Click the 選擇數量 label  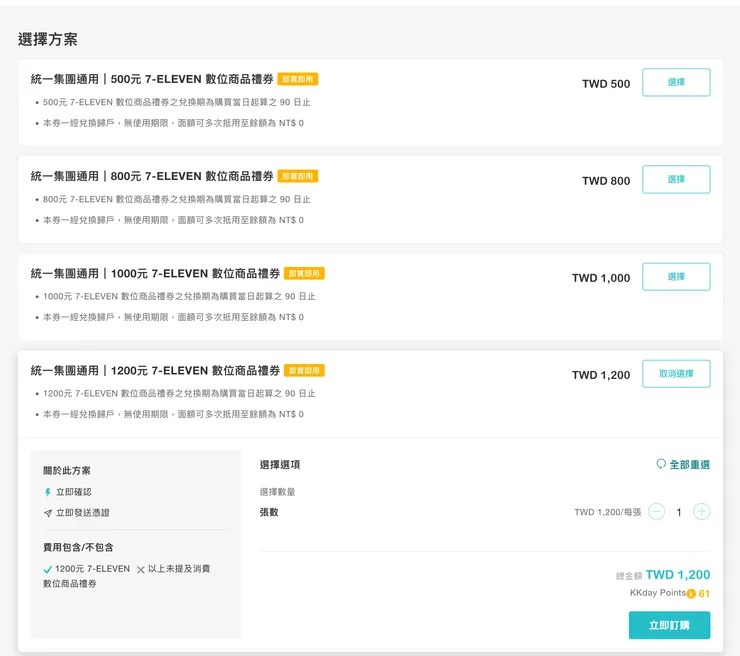click(x=278, y=492)
